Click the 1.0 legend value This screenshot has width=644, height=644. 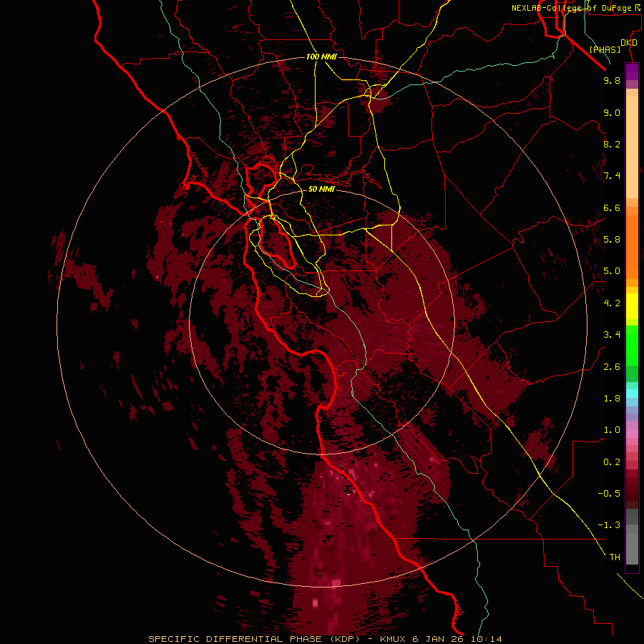(x=612, y=430)
